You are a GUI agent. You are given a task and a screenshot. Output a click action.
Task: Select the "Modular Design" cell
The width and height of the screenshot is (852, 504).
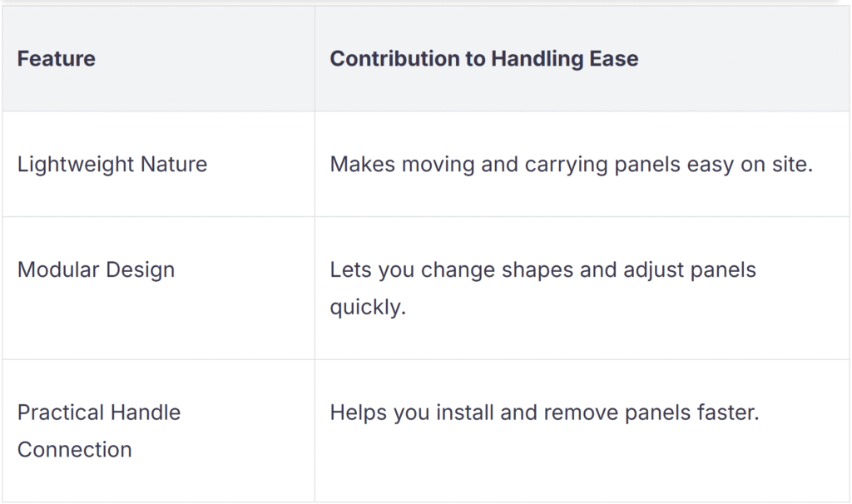tap(97, 270)
